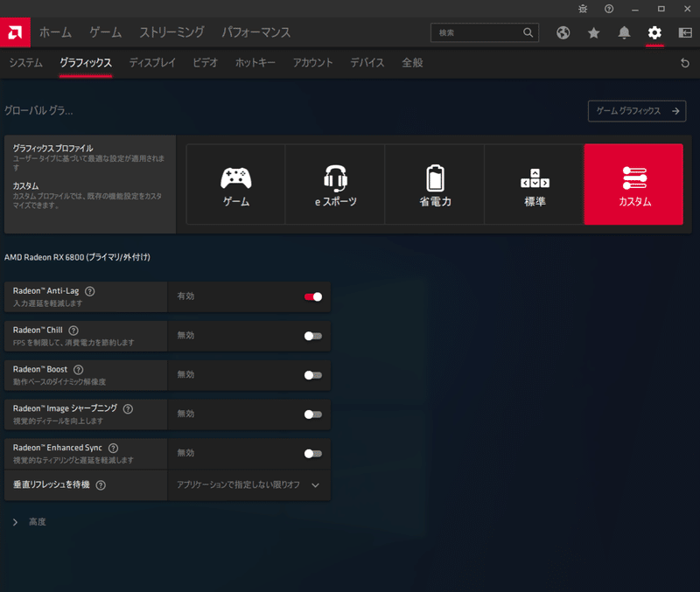
Task: Expand the 高度 advanced section
Action: [x=30, y=522]
